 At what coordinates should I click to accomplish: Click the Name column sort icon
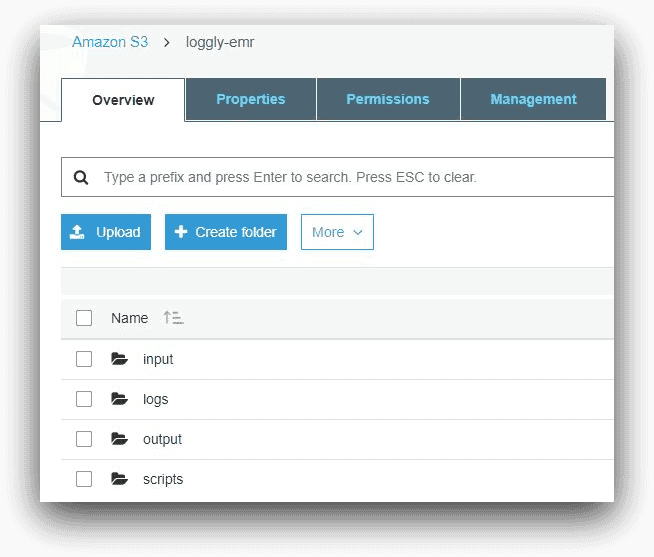[x=173, y=318]
